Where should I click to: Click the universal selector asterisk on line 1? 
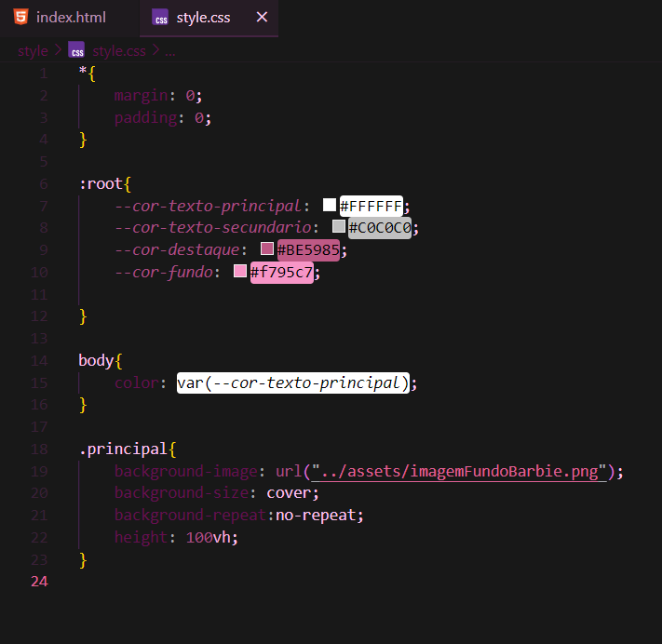83,71
